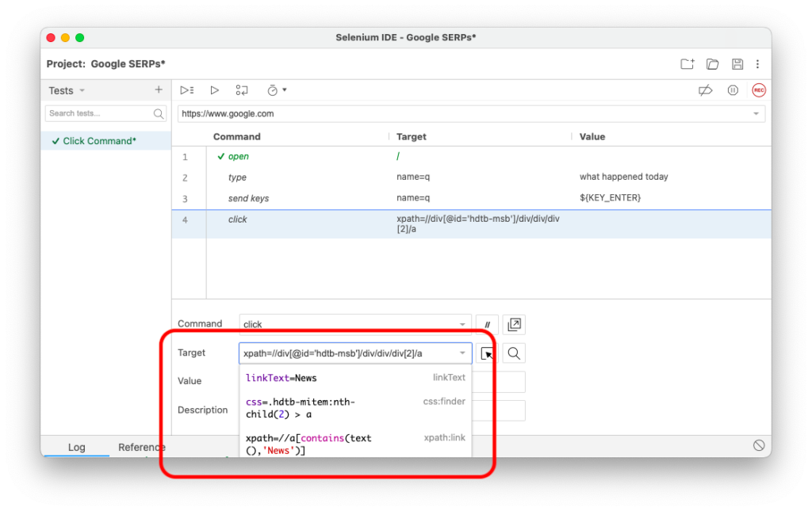Select the send keys command row
This screenshot has height=511, width=812.
tap(471, 198)
